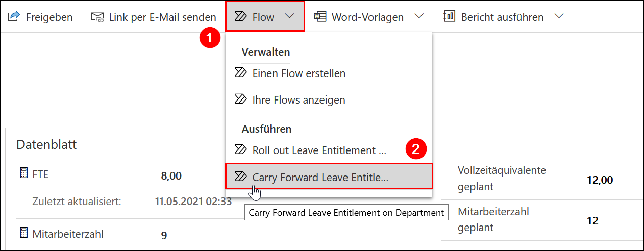Image resolution: width=644 pixels, height=251 pixels.
Task: Click the Datenblatt section heading
Action: click(x=46, y=144)
